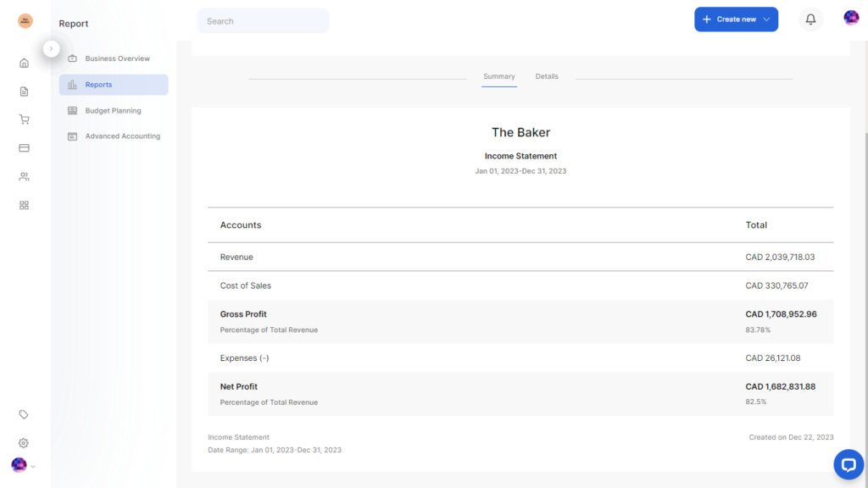The height and width of the screenshot is (488, 868).
Task: Expand the sidebar with the chevron handle
Action: 52,48
